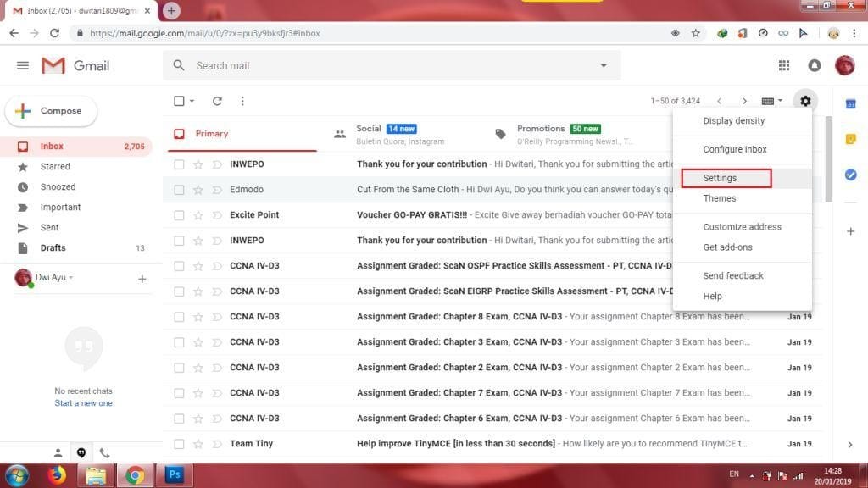Open a new Chrome tab
This screenshot has height=488, width=868.
[171, 10]
